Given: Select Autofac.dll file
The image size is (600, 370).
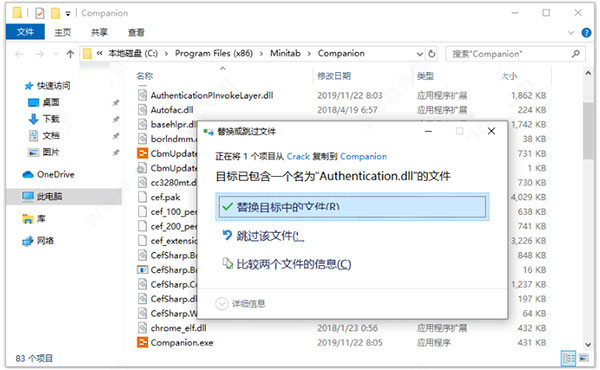Looking at the screenshot, I should (172, 110).
